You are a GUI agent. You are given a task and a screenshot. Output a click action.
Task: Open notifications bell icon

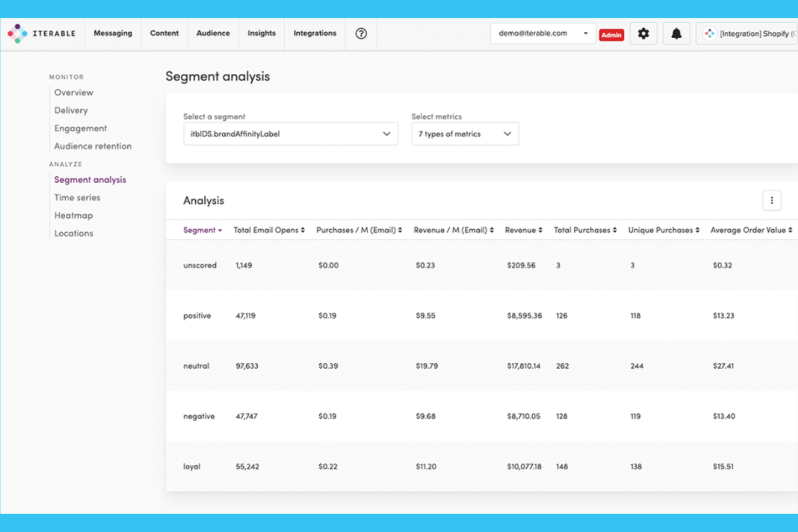click(676, 33)
